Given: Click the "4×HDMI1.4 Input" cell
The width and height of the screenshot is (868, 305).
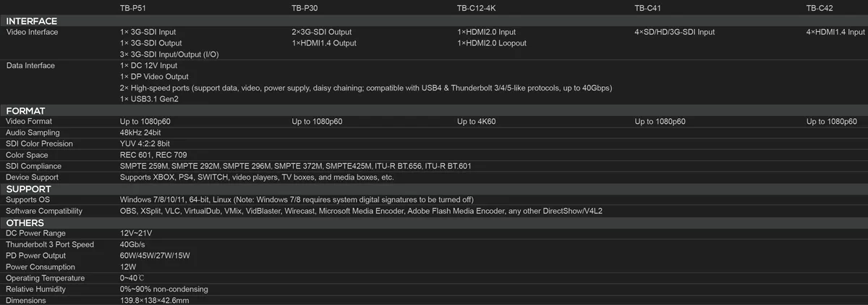Looking at the screenshot, I should 835,32.
